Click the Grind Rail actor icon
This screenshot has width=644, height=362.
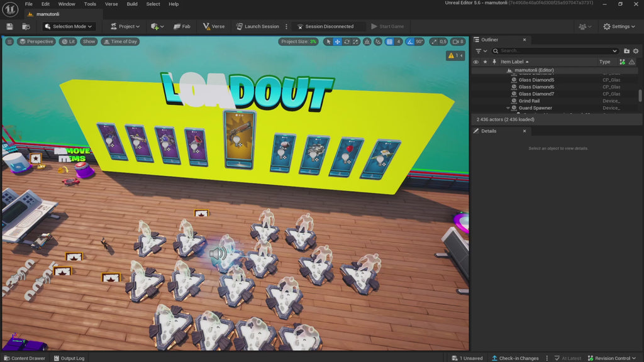click(514, 101)
